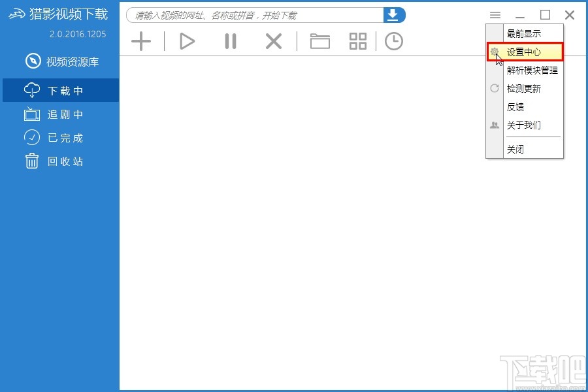Open the download folder icon
Viewport: 588px width, 392px height.
[320, 41]
